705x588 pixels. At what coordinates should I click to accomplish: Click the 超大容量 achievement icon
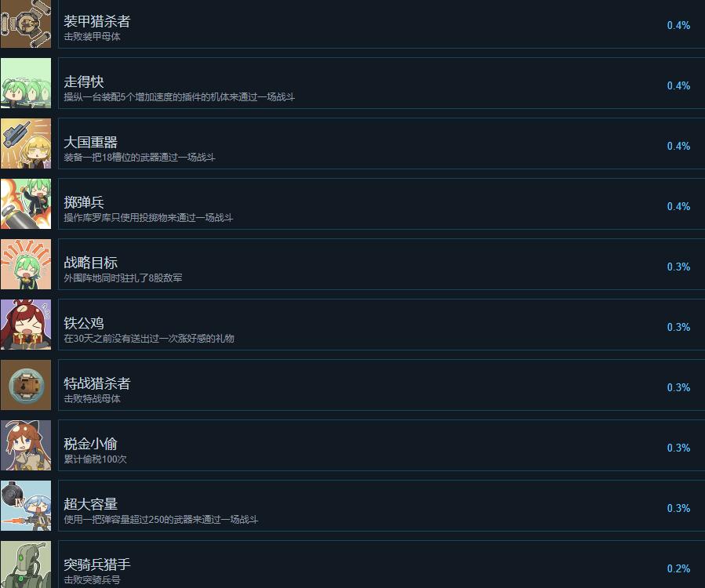pos(26,506)
